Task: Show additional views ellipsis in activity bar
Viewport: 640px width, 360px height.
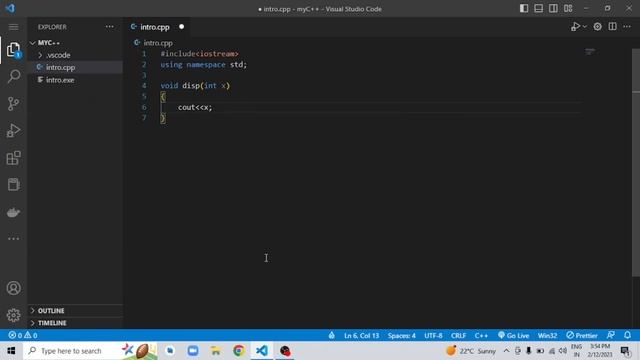Action: pos(13,239)
